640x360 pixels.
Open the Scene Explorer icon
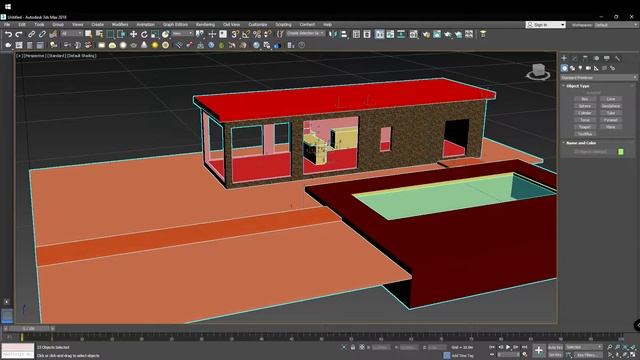pyautogui.click(x=356, y=35)
